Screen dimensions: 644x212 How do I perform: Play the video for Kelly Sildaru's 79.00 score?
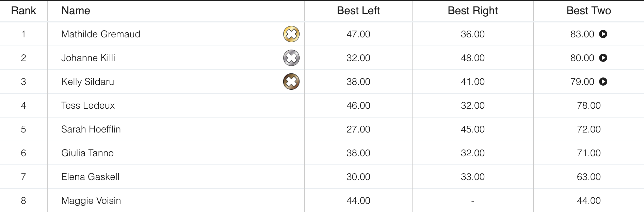pyautogui.click(x=604, y=82)
